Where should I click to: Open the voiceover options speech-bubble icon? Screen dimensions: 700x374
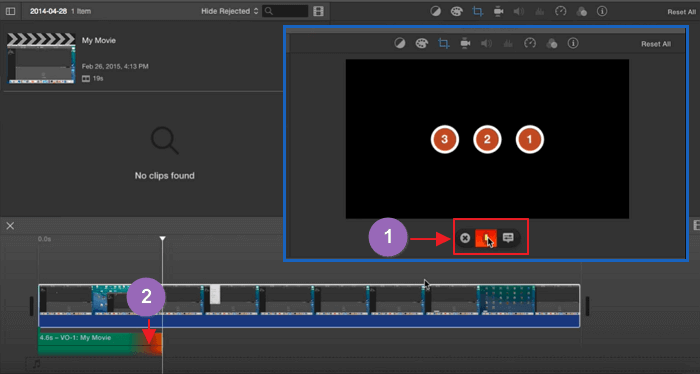[508, 237]
